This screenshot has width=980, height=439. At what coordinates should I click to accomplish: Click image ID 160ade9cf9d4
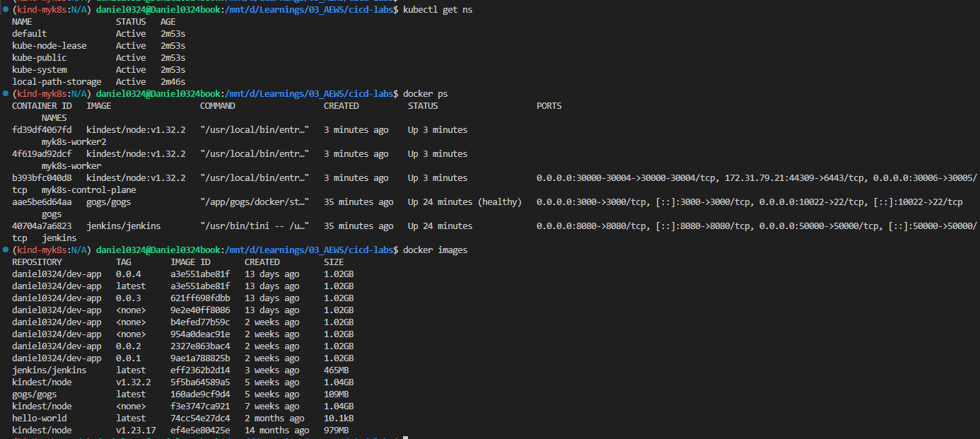(x=200, y=394)
